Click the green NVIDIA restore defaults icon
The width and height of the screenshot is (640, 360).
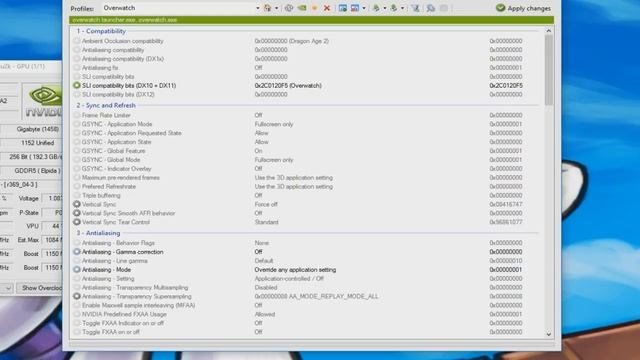302,8
